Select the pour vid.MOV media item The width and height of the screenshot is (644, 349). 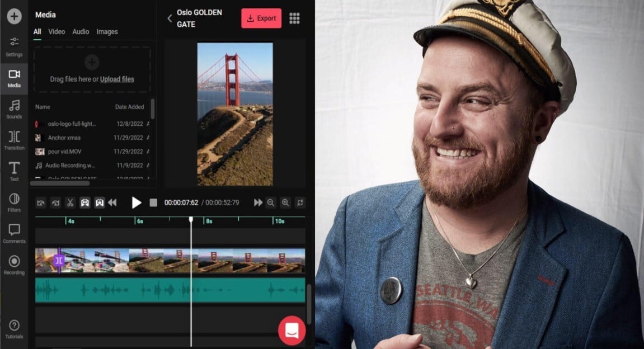pyautogui.click(x=64, y=152)
